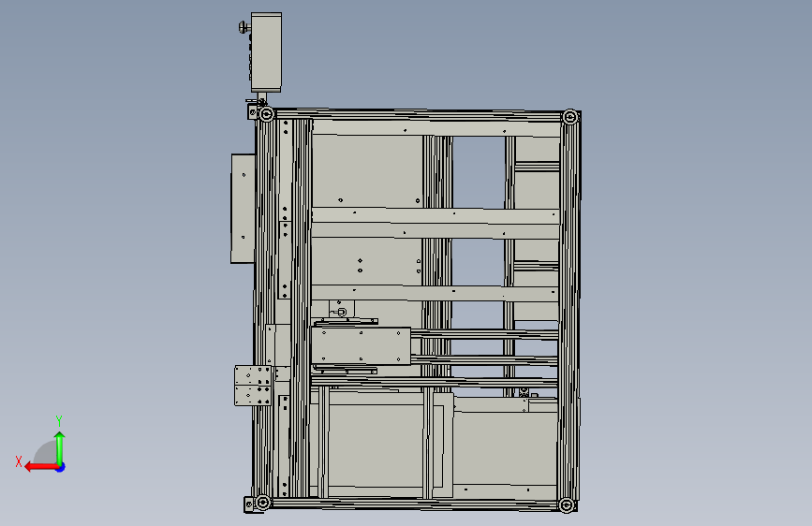
Task: Click the green Y axis arrow
Action: click(60, 448)
